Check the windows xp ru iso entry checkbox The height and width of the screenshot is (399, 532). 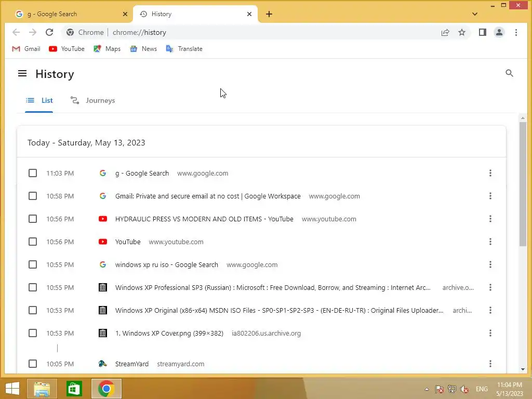pyautogui.click(x=33, y=264)
